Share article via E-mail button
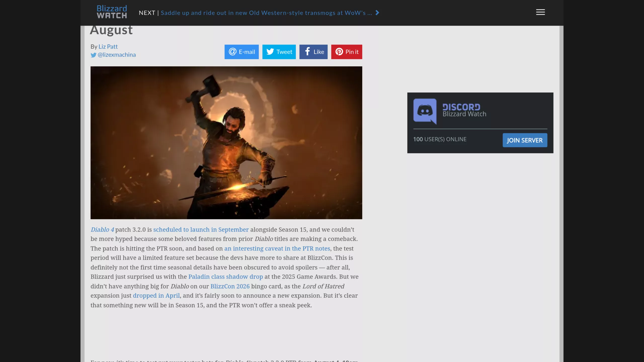This screenshot has height=362, width=644. point(242,52)
